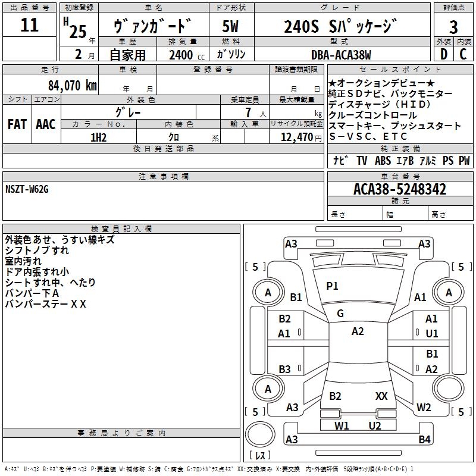The image size is (476, 476).
Task: Click the U2 rear bumper mark
Action: point(375,426)
